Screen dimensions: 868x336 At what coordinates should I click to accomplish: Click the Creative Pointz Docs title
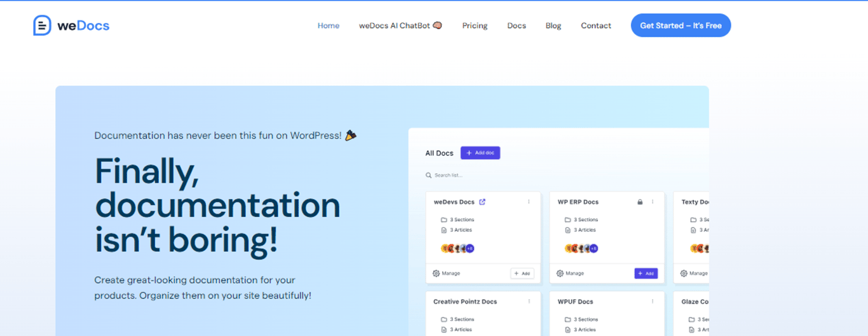465,302
